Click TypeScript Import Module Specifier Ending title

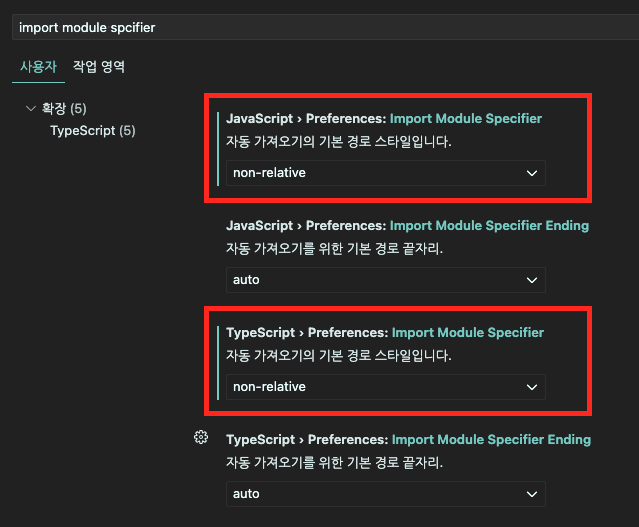tap(408, 440)
